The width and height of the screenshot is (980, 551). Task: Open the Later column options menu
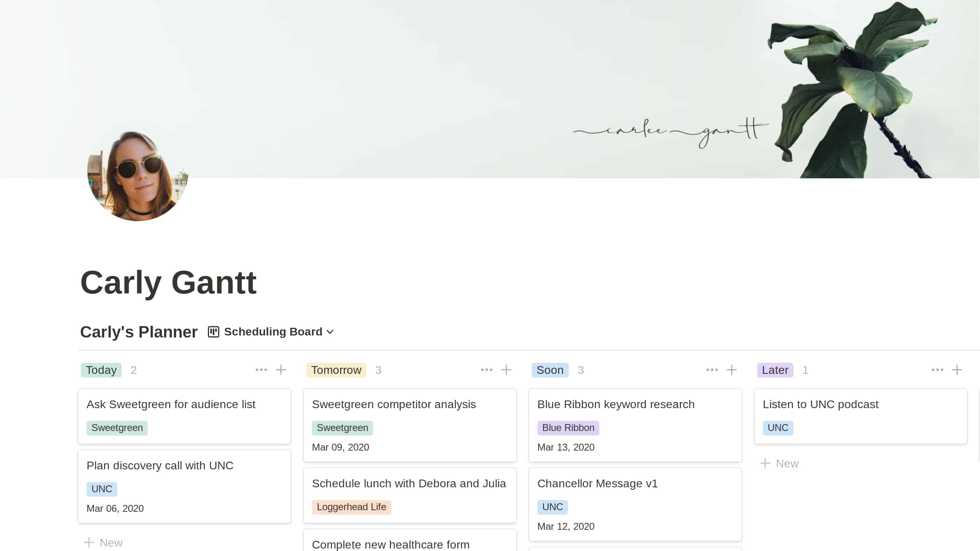[x=937, y=369]
